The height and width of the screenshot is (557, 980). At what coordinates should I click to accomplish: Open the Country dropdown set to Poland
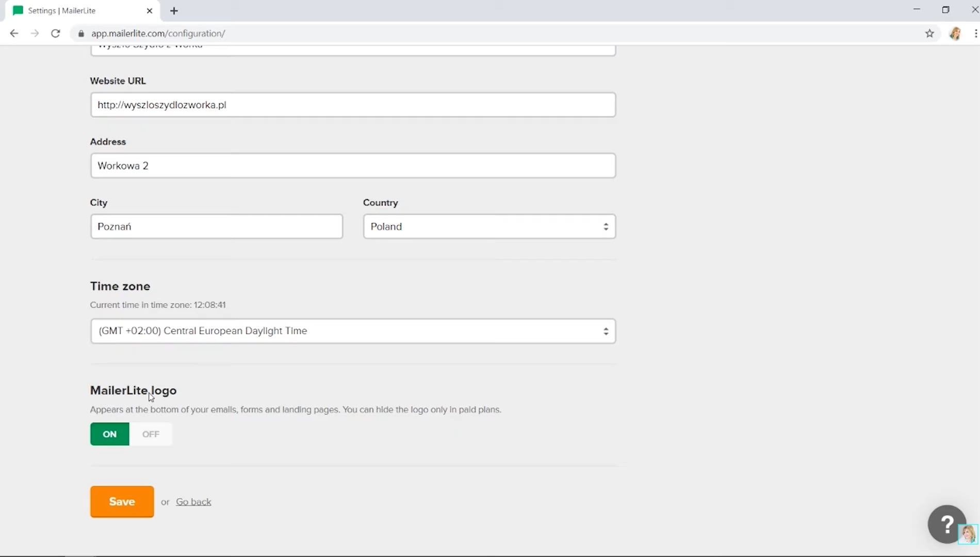[x=489, y=226]
